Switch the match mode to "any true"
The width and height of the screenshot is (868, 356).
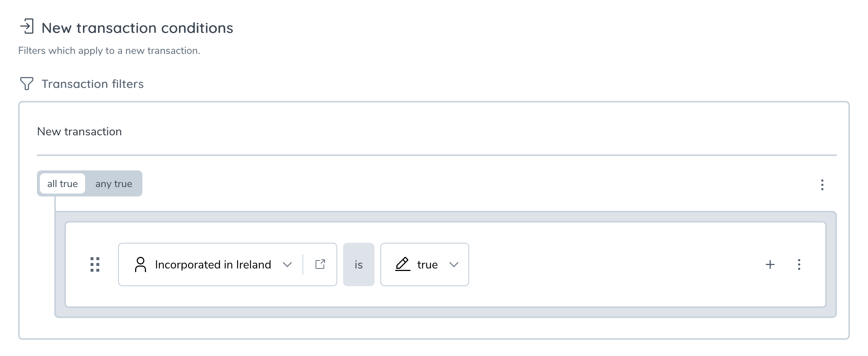pyautogui.click(x=114, y=184)
